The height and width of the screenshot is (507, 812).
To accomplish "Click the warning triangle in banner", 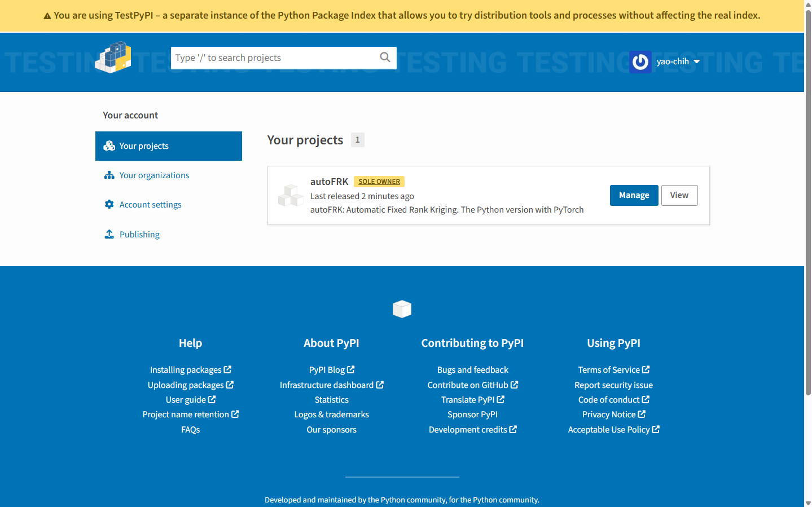I will point(47,16).
